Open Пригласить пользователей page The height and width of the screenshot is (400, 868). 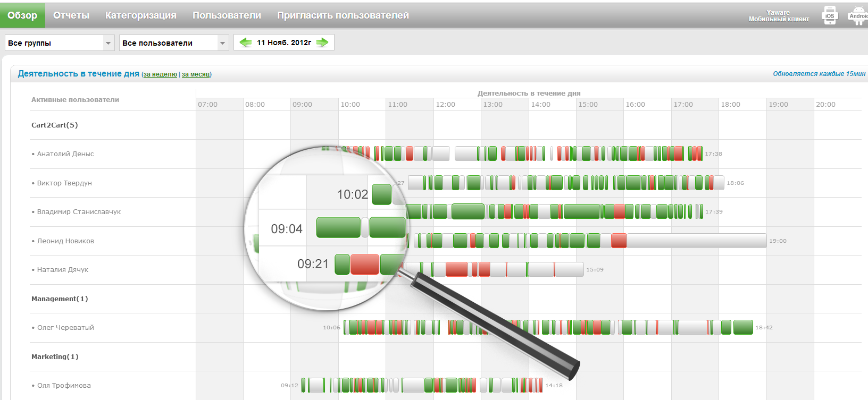point(343,15)
